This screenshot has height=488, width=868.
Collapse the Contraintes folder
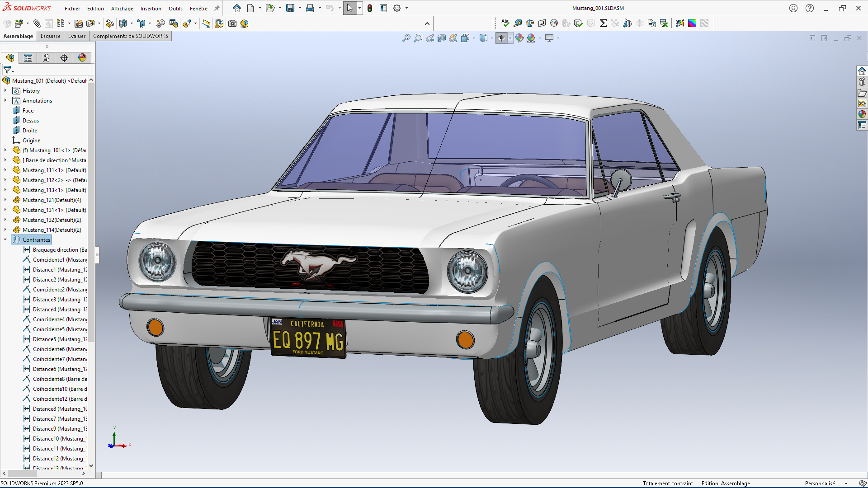point(5,239)
